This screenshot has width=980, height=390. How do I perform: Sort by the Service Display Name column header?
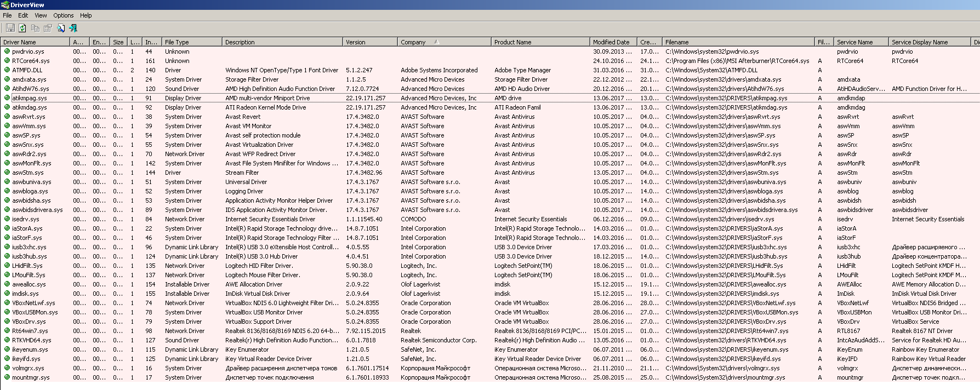coord(930,42)
